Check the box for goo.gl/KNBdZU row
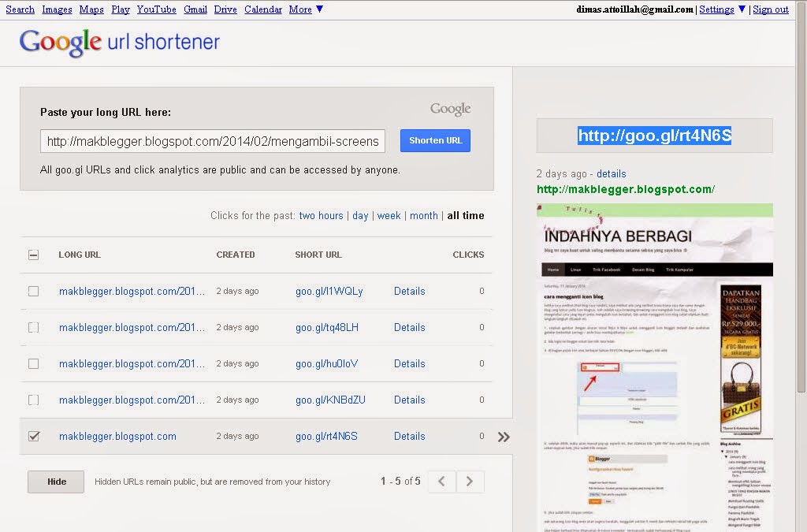 pos(33,400)
